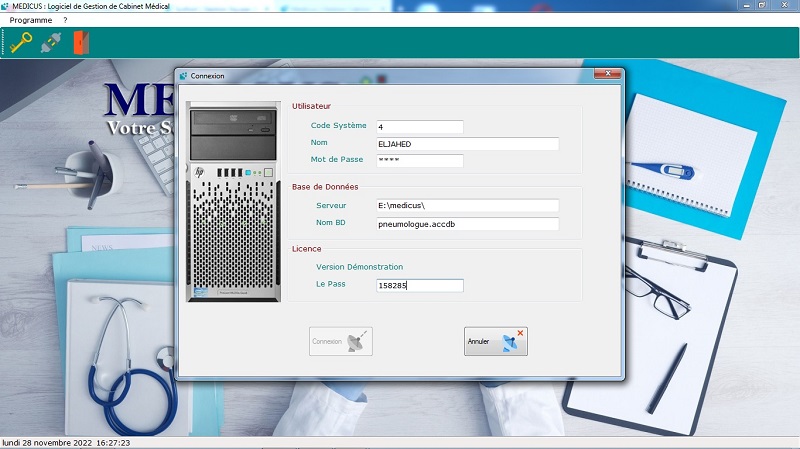Screen dimensions: 800x449
Task: Close the MEDICUS main window
Action: tap(785, 5)
